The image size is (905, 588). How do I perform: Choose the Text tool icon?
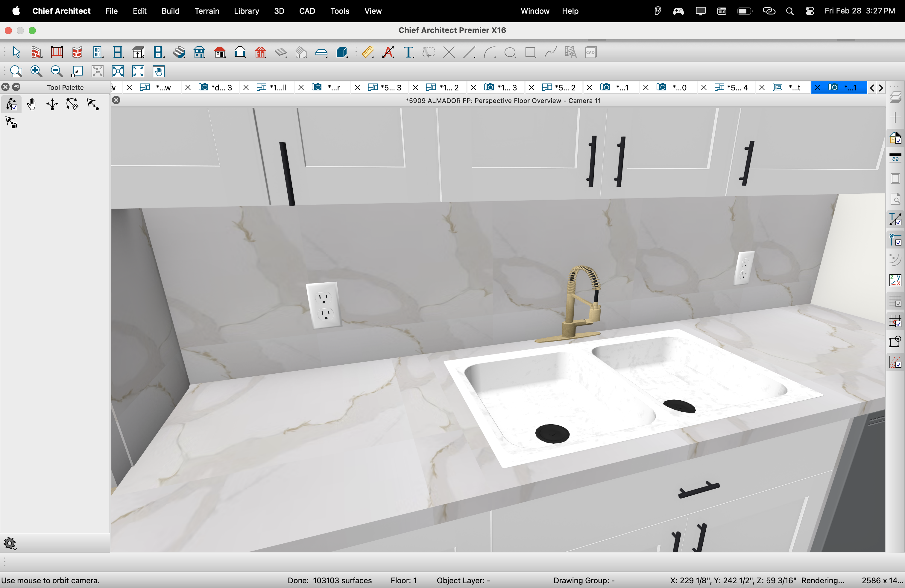coord(409,52)
